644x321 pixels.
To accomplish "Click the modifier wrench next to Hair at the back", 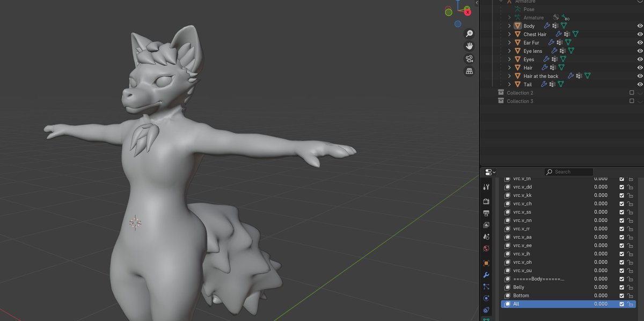I will pos(570,76).
